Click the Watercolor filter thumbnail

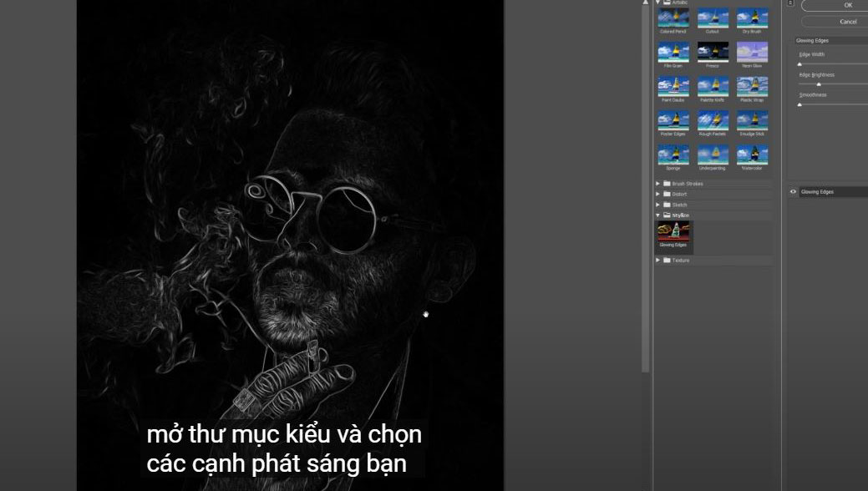pos(752,155)
